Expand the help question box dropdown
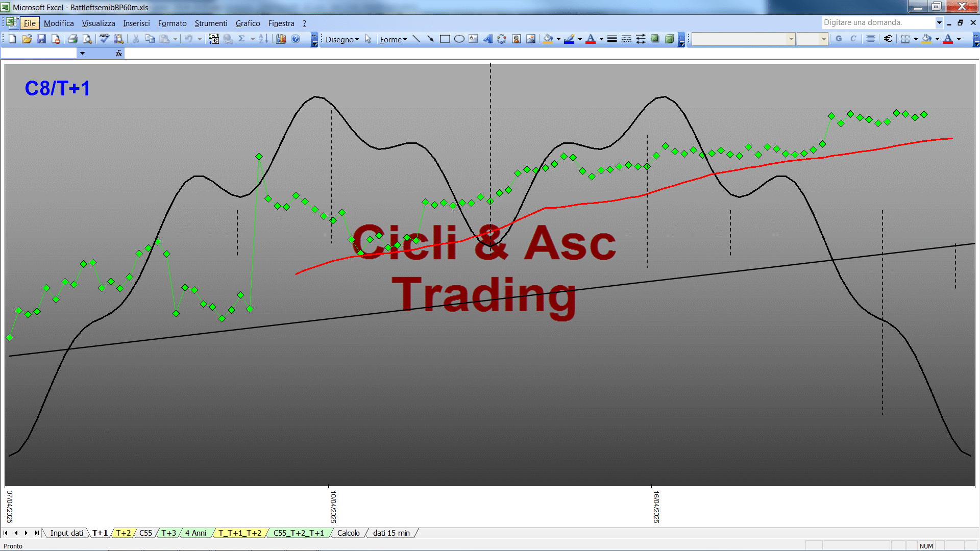The width and height of the screenshot is (980, 551). click(939, 22)
